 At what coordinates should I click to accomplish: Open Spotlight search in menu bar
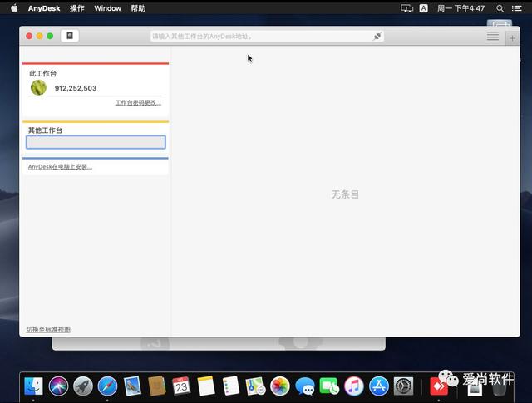[x=500, y=8]
